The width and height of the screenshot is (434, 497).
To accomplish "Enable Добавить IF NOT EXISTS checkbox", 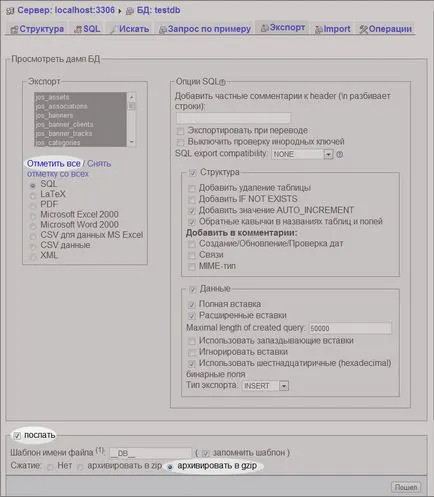I will click(x=192, y=200).
